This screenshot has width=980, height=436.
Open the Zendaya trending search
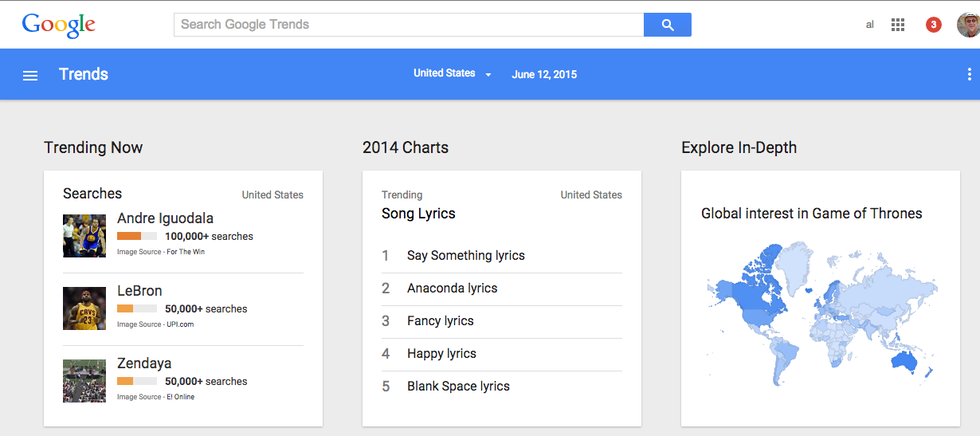point(144,363)
